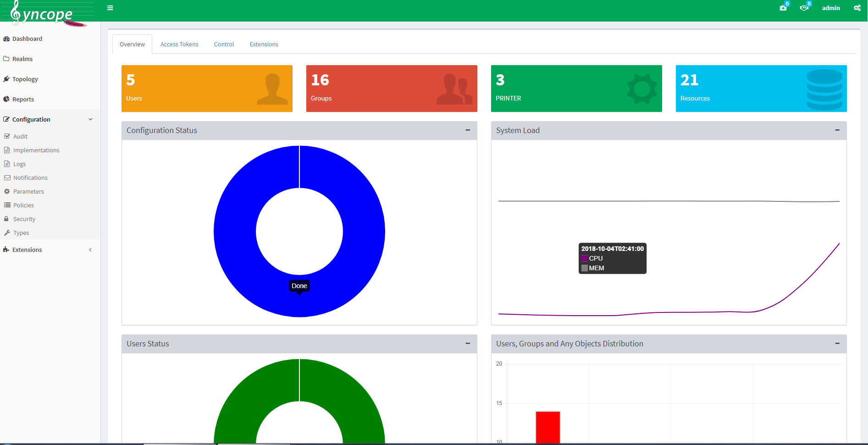This screenshot has width=868, height=445.
Task: Open the Control tab
Action: tap(224, 44)
